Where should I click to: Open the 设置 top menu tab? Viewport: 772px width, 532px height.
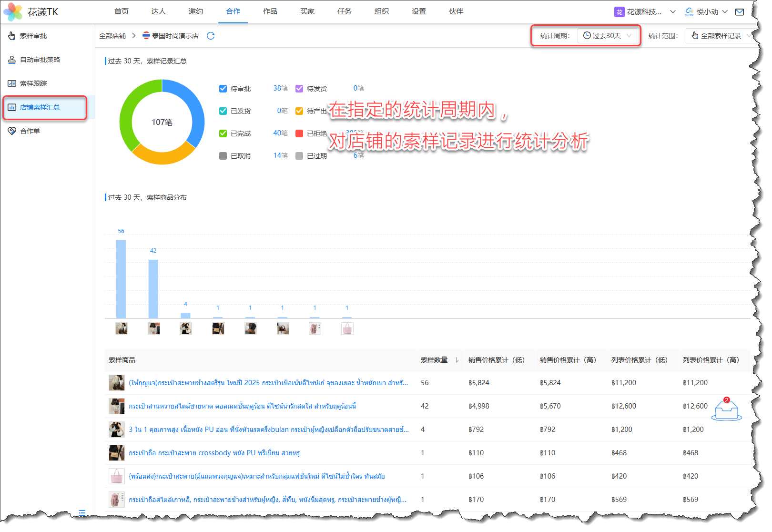[418, 11]
